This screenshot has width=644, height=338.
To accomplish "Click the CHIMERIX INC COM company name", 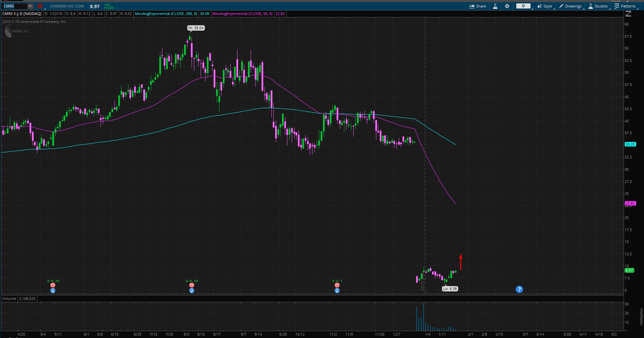I will coord(67,6).
